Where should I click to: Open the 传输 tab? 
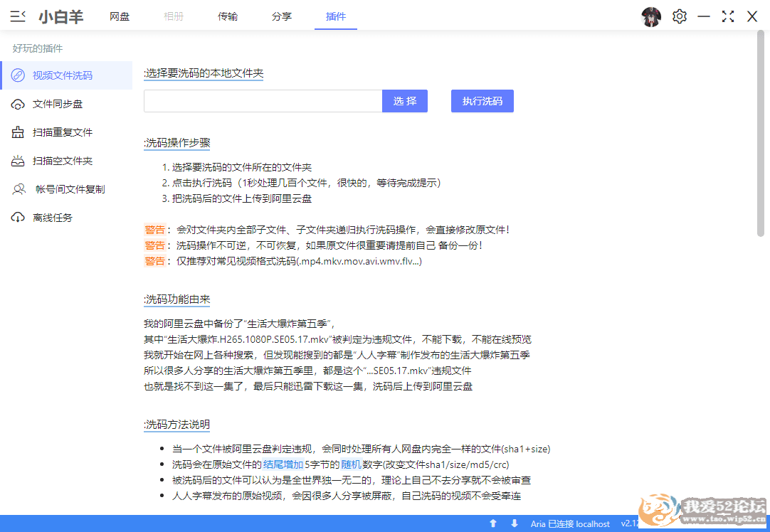click(227, 16)
